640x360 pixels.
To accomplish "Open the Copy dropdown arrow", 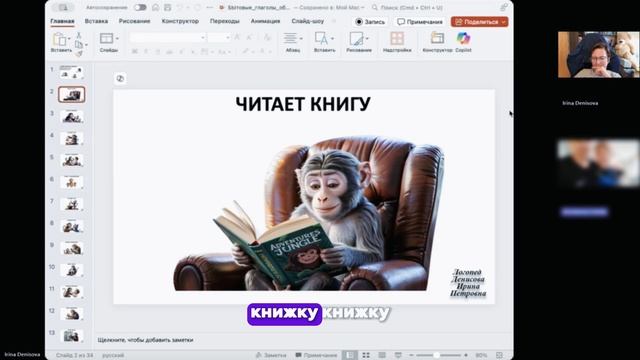I will pyautogui.click(x=86, y=44).
